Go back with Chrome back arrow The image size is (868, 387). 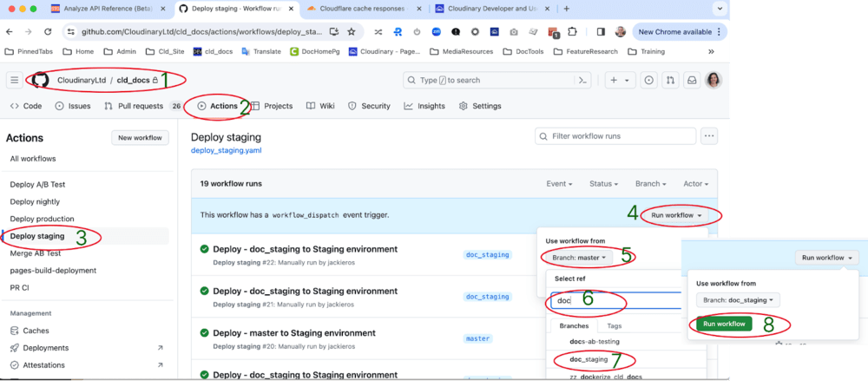pyautogui.click(x=10, y=32)
